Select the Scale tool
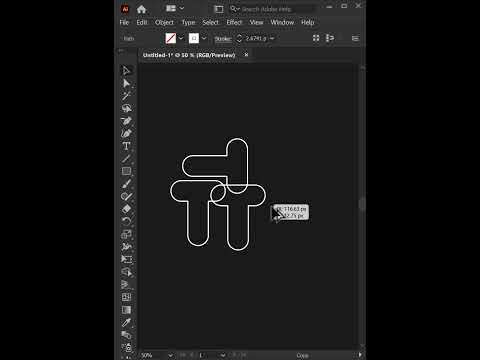This screenshot has height=360, width=480. click(x=126, y=234)
